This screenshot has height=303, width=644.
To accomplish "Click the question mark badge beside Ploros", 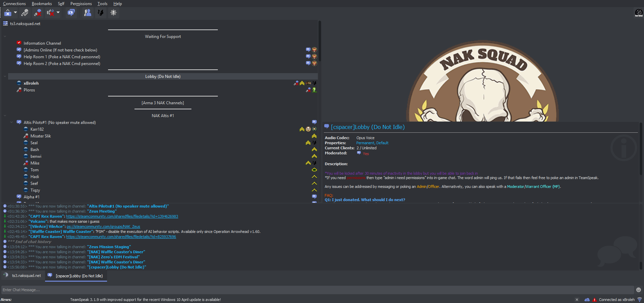I will (x=314, y=90).
